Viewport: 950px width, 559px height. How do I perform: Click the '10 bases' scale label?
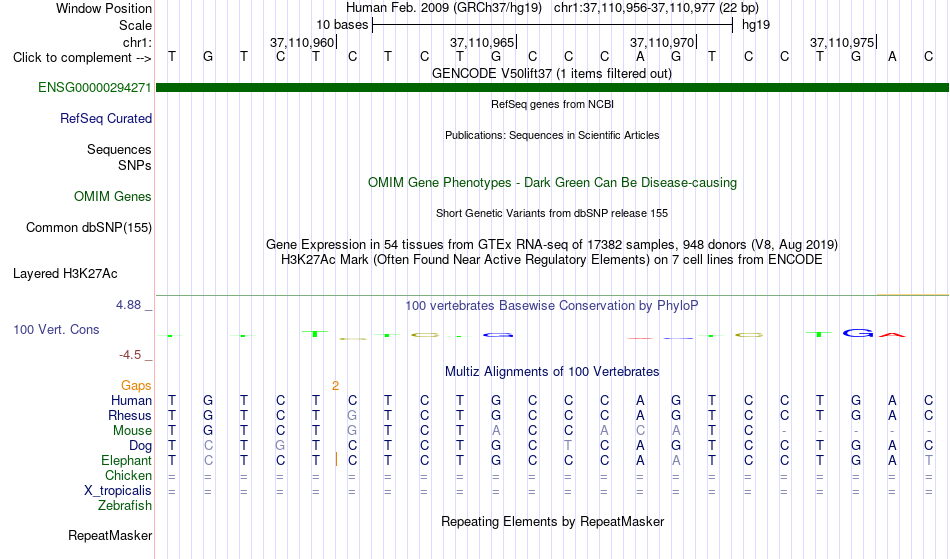pyautogui.click(x=342, y=25)
